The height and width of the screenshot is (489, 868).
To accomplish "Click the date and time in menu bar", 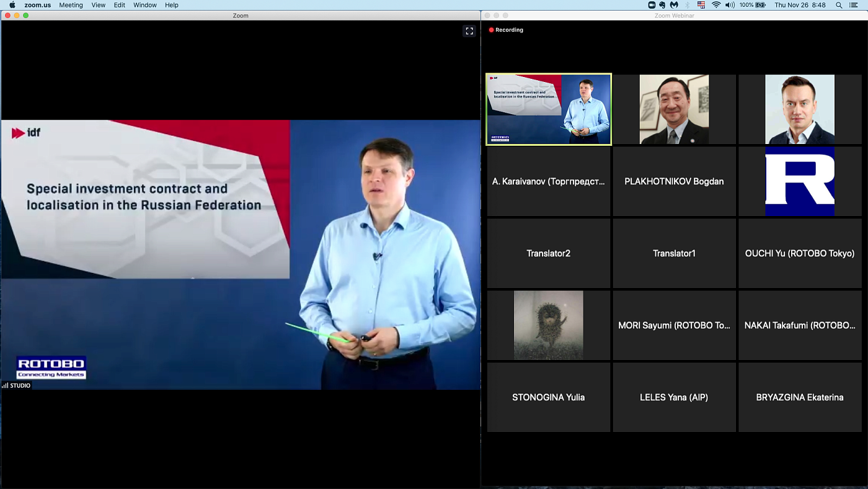I will click(800, 5).
